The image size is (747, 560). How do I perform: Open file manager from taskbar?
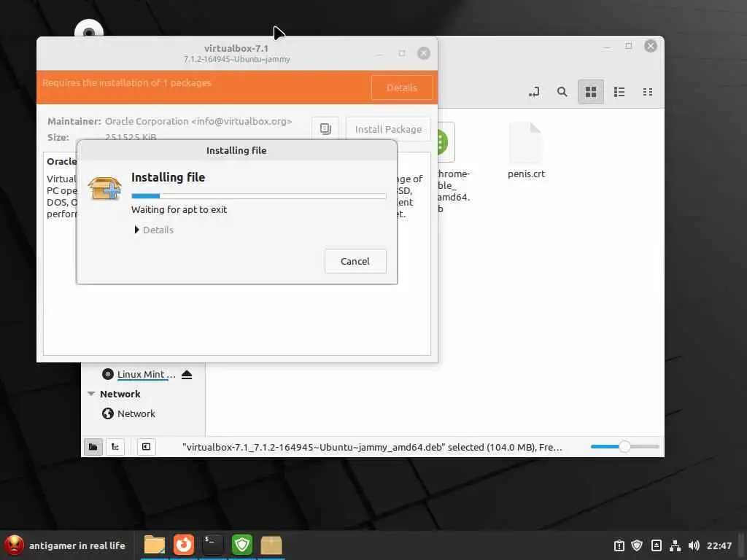click(x=155, y=545)
